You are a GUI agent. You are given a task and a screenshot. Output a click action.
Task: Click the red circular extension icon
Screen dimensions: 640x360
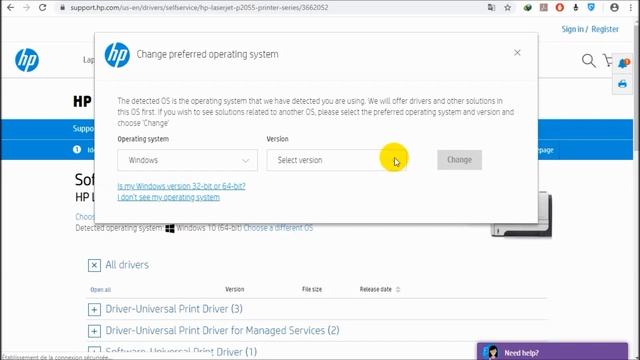click(x=560, y=7)
